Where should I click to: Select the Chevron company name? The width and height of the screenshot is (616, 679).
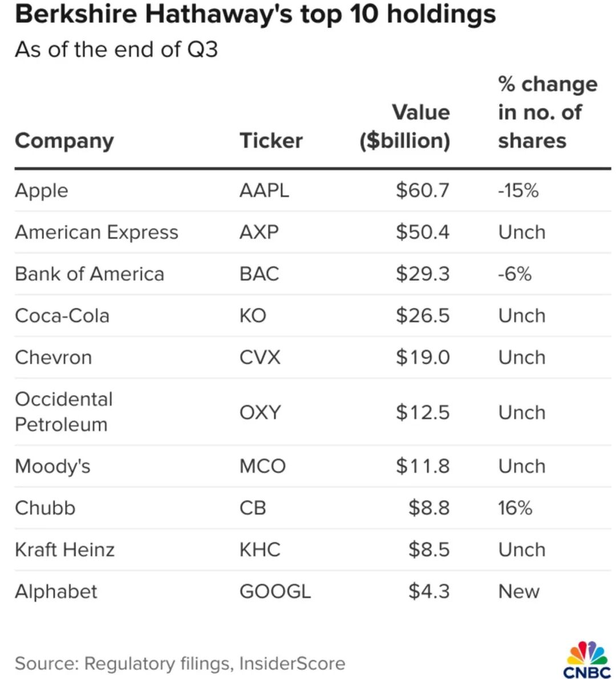pos(53,357)
